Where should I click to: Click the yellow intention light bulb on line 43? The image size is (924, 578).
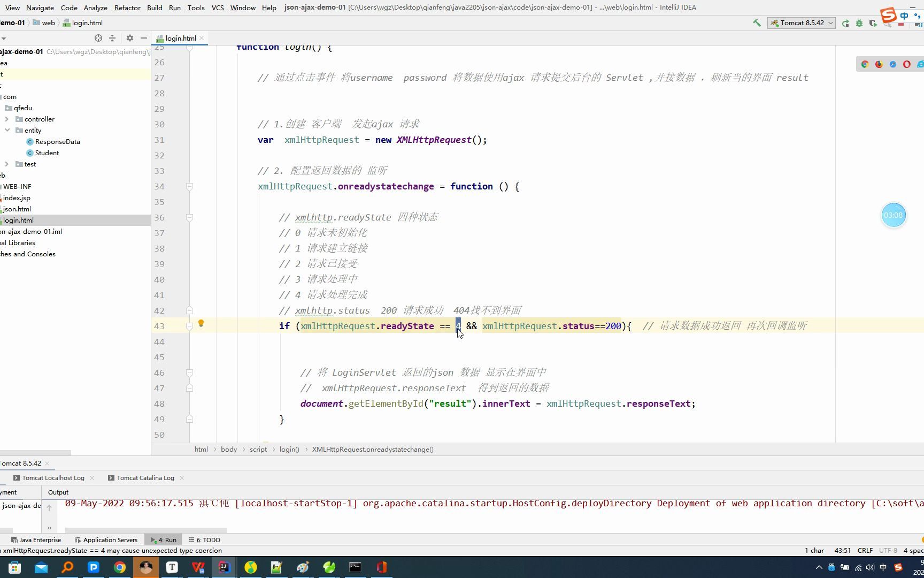coord(201,323)
